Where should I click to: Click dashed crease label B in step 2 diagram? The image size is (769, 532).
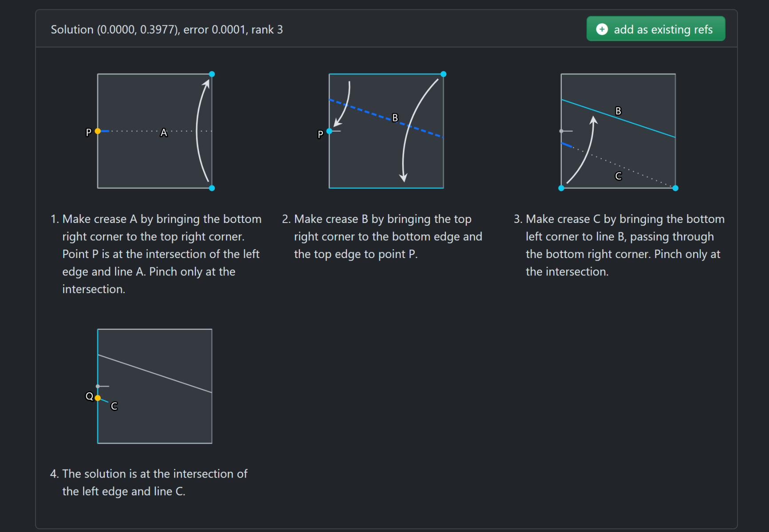click(395, 118)
